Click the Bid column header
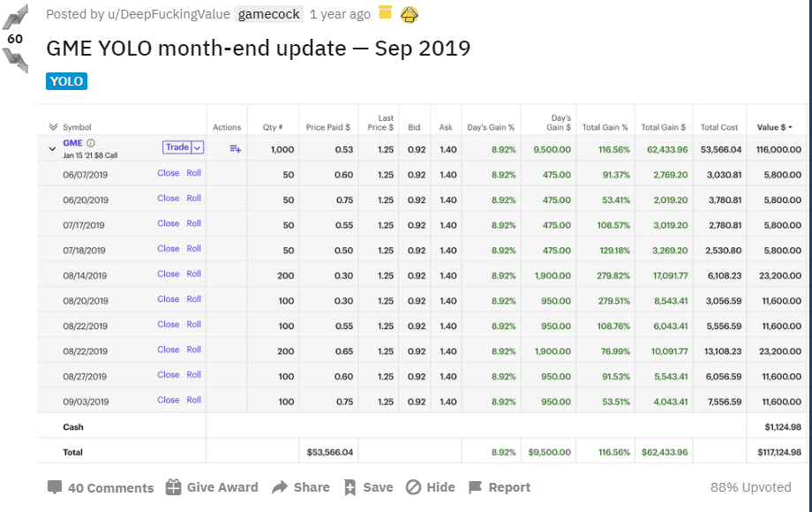This screenshot has height=512, width=812. click(414, 127)
